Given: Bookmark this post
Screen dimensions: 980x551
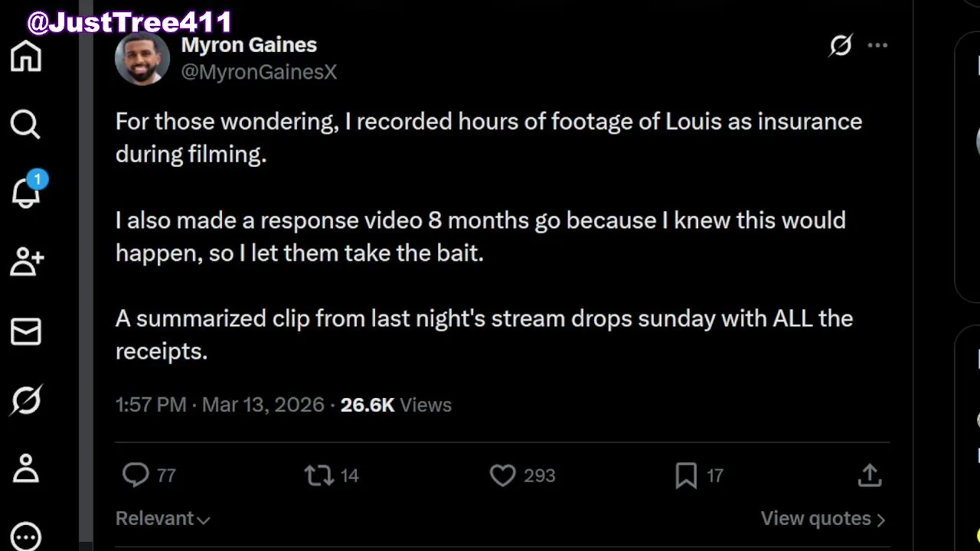Looking at the screenshot, I should pyautogui.click(x=686, y=475).
